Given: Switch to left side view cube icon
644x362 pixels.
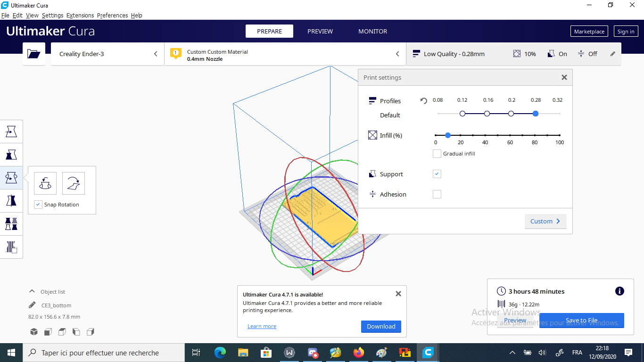Looking at the screenshot, I should point(76,332).
